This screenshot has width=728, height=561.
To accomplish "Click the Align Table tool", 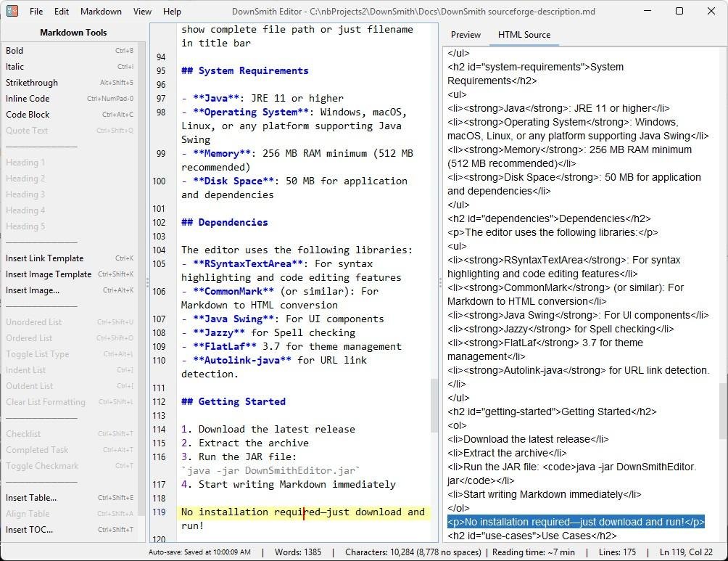I will pos(70,514).
